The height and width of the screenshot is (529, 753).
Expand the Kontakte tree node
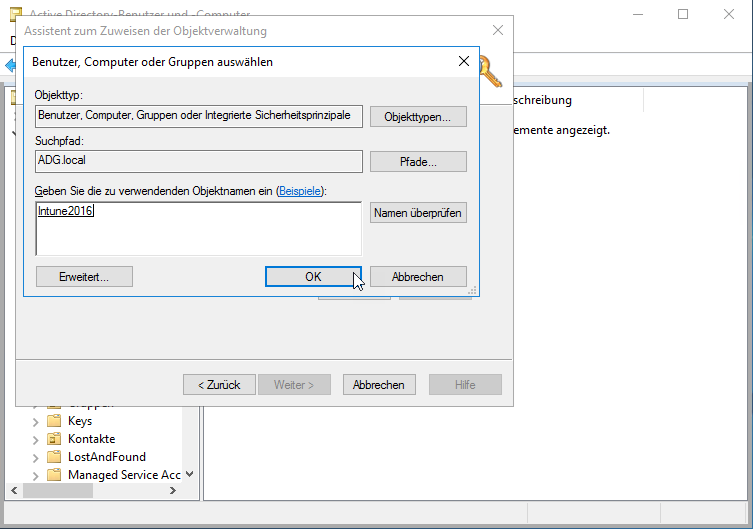(x=36, y=439)
